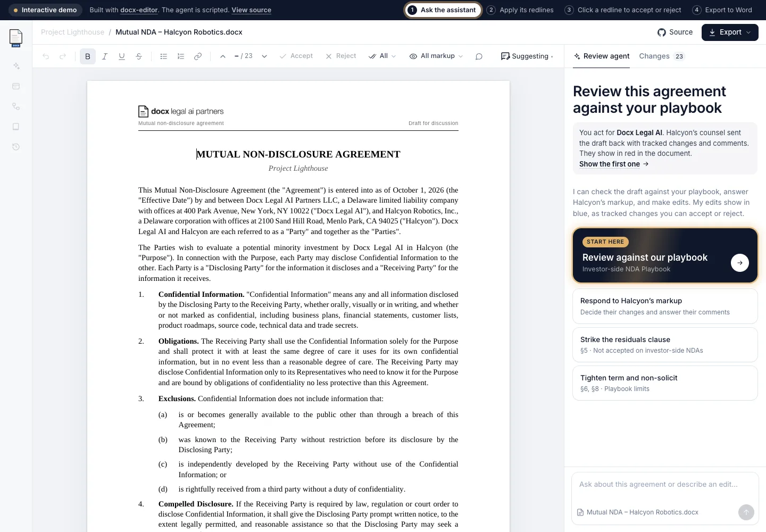Go to the previous change with up chevron
766x532 pixels.
(x=223, y=56)
